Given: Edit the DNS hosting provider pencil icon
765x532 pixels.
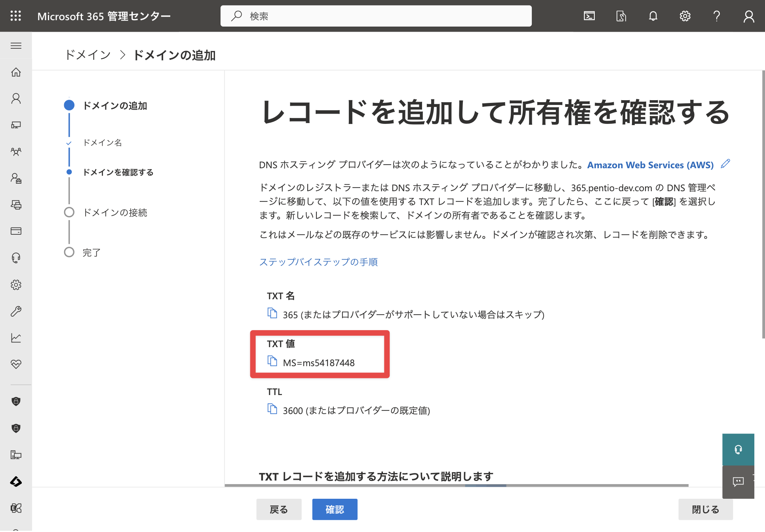Looking at the screenshot, I should coord(725,164).
